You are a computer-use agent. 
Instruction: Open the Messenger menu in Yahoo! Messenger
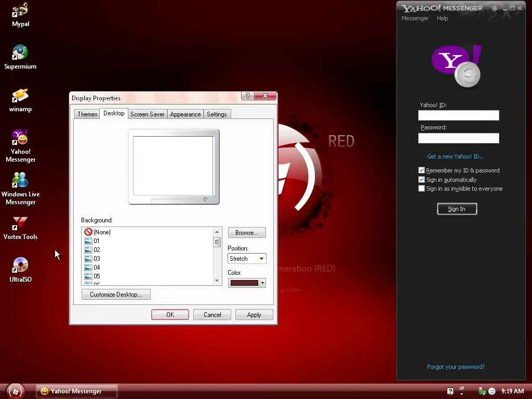tap(415, 18)
